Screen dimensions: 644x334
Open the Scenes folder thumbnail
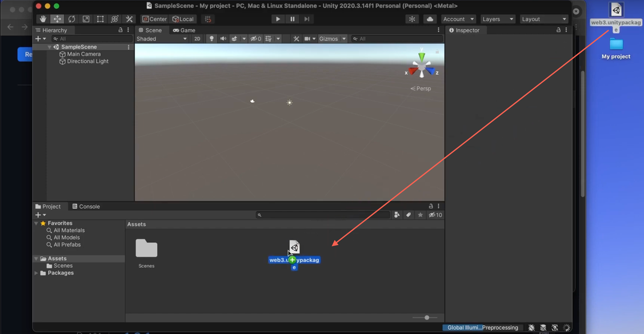point(146,249)
